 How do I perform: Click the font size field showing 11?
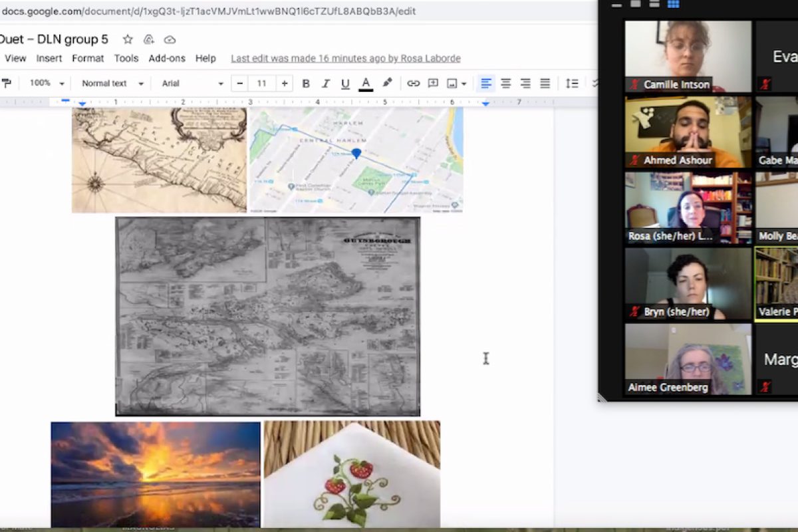click(x=262, y=83)
